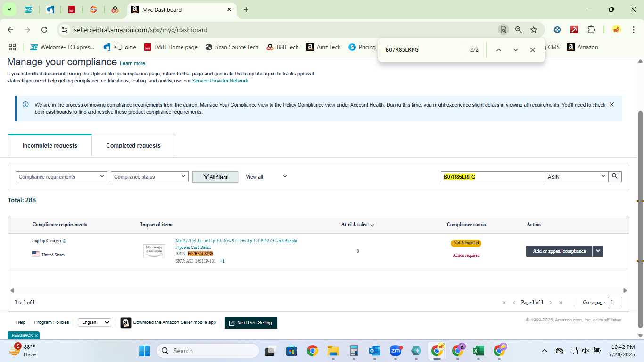Expand Compliance requirements filter dropdown
The image size is (644, 362).
pyautogui.click(x=61, y=177)
